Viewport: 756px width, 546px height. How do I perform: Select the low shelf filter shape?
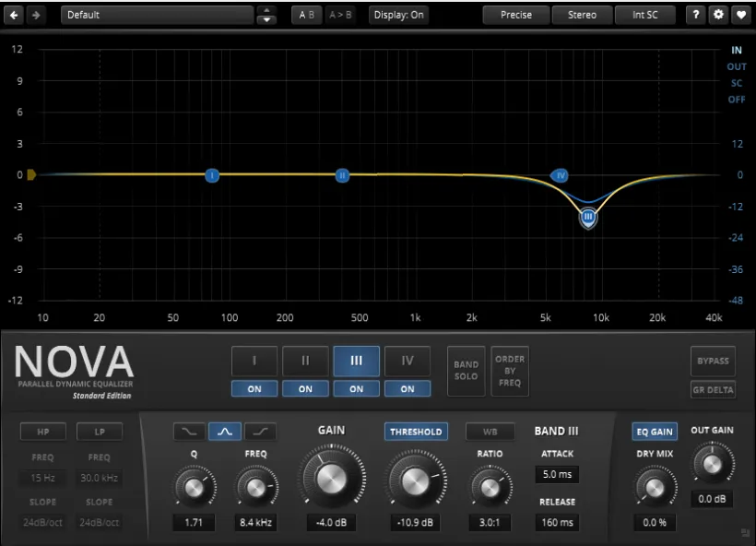click(189, 432)
